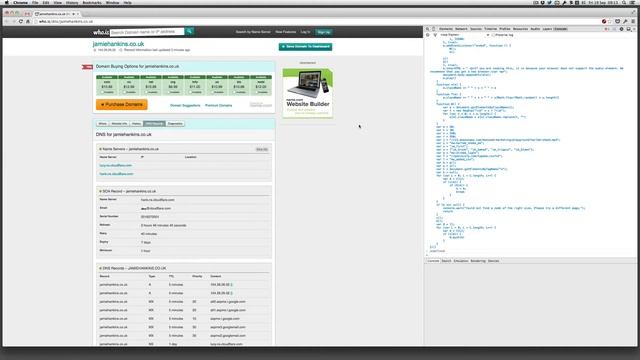Select the .biz domain availability radio
Viewport: 640px width, 360px height.
234,92
